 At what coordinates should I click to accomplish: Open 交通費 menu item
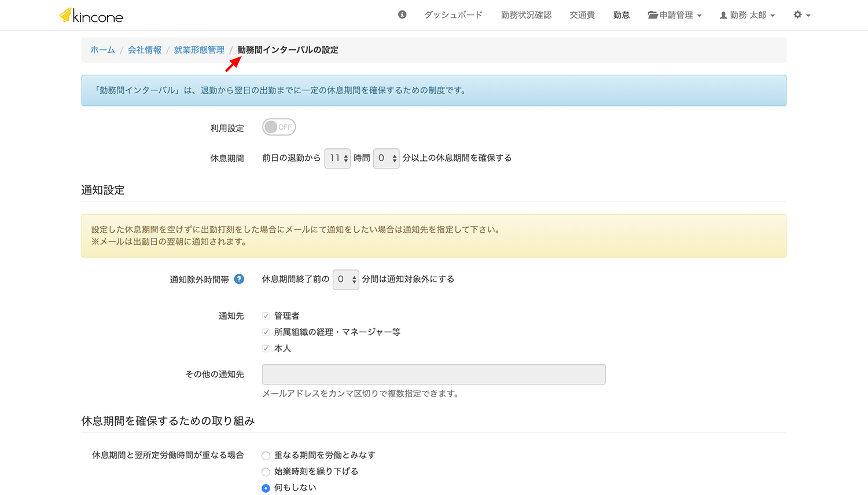coord(582,15)
